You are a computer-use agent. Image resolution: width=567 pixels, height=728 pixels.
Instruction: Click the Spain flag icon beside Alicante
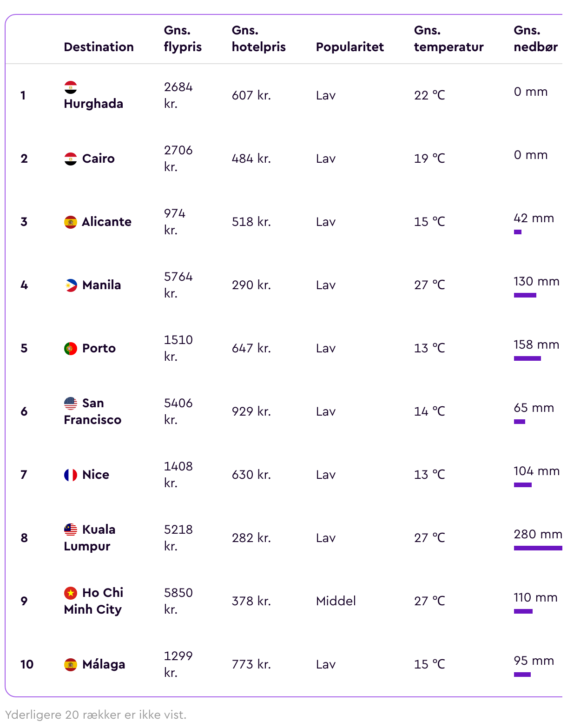[x=71, y=222]
